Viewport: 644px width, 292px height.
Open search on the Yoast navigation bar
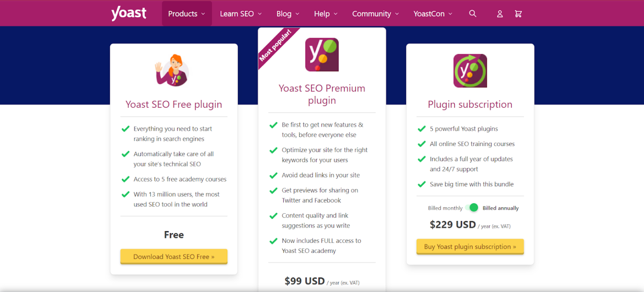coord(473,13)
